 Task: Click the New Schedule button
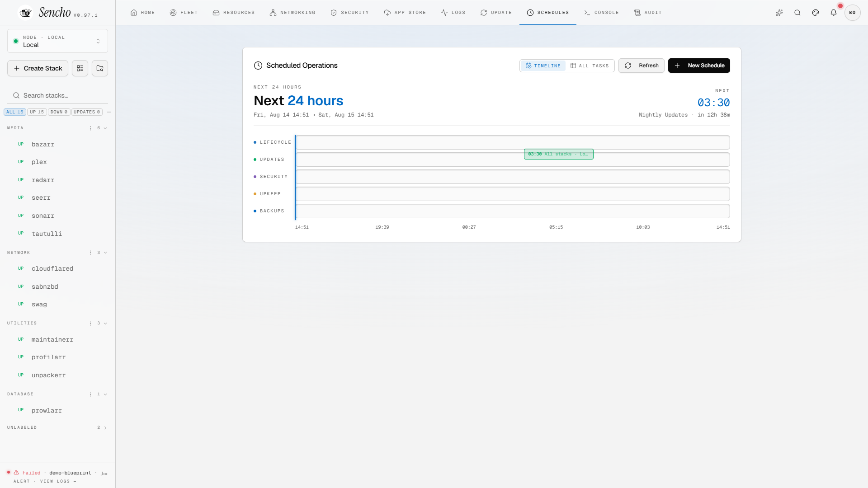tap(699, 66)
